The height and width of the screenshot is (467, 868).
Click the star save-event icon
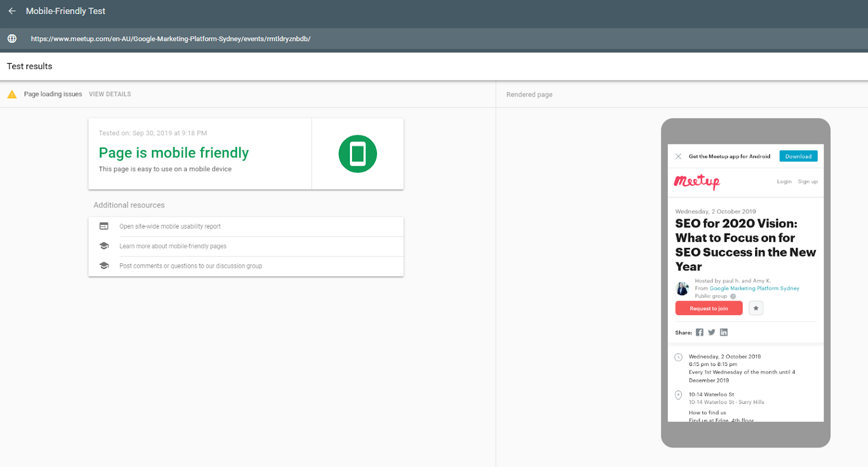point(756,308)
